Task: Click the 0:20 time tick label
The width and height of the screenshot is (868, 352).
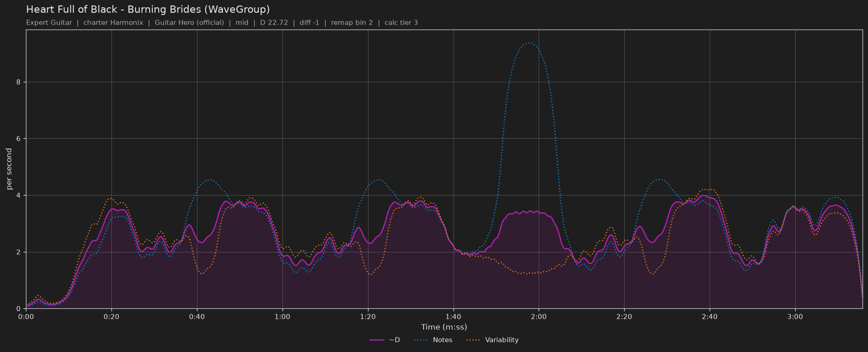Action: point(111,317)
